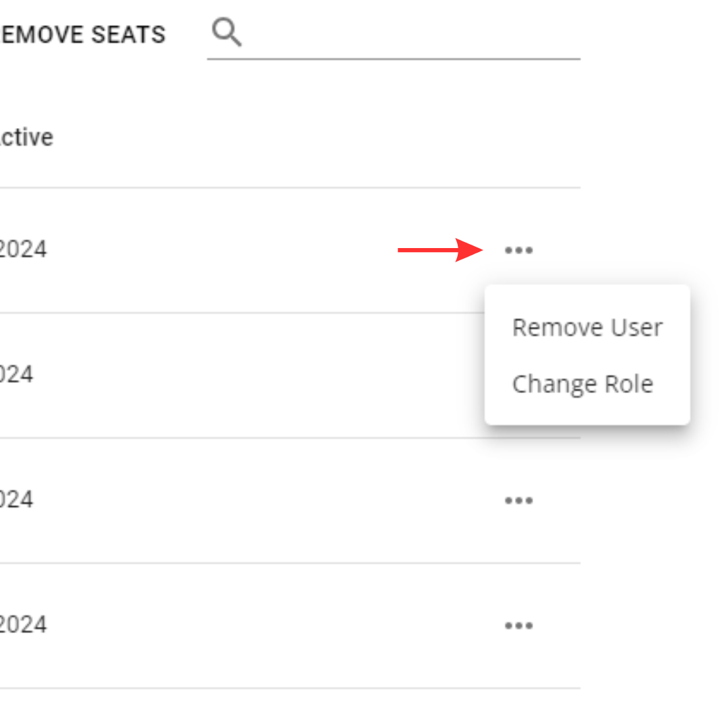Click the three-dot menu on the third user row

tap(518, 499)
